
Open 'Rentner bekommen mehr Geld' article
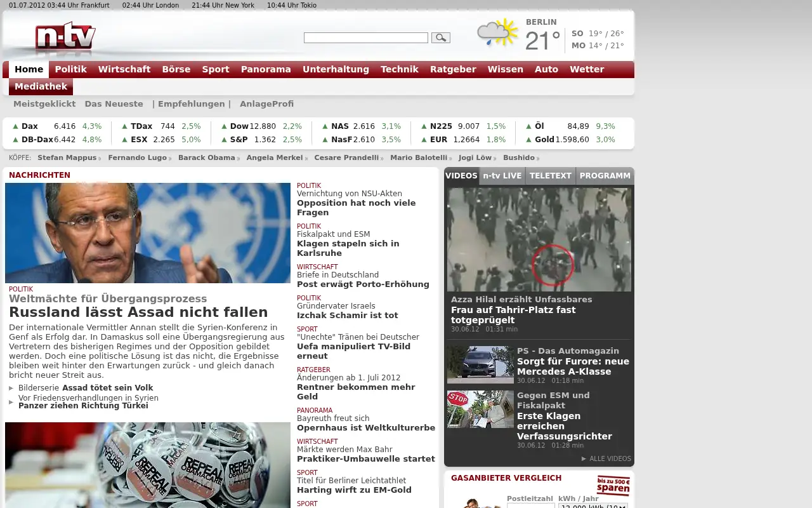point(356,392)
